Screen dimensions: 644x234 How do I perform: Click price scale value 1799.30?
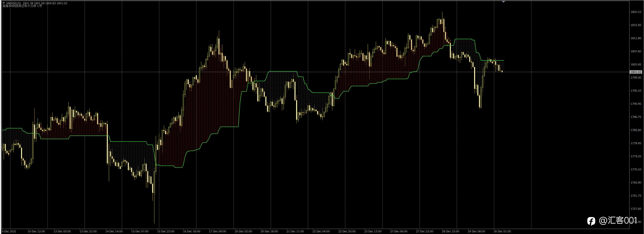pyautogui.click(x=636, y=78)
